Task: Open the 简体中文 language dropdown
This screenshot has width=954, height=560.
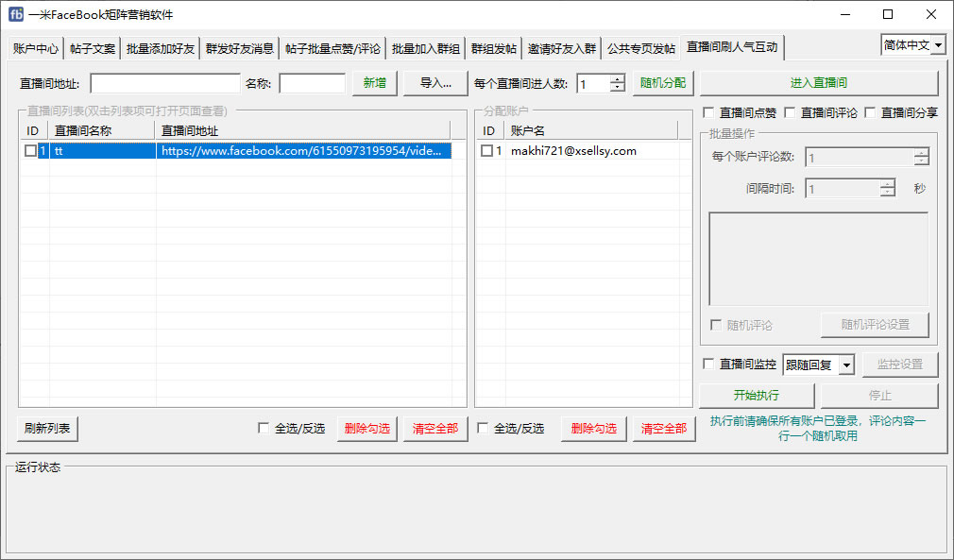Action: tap(938, 45)
